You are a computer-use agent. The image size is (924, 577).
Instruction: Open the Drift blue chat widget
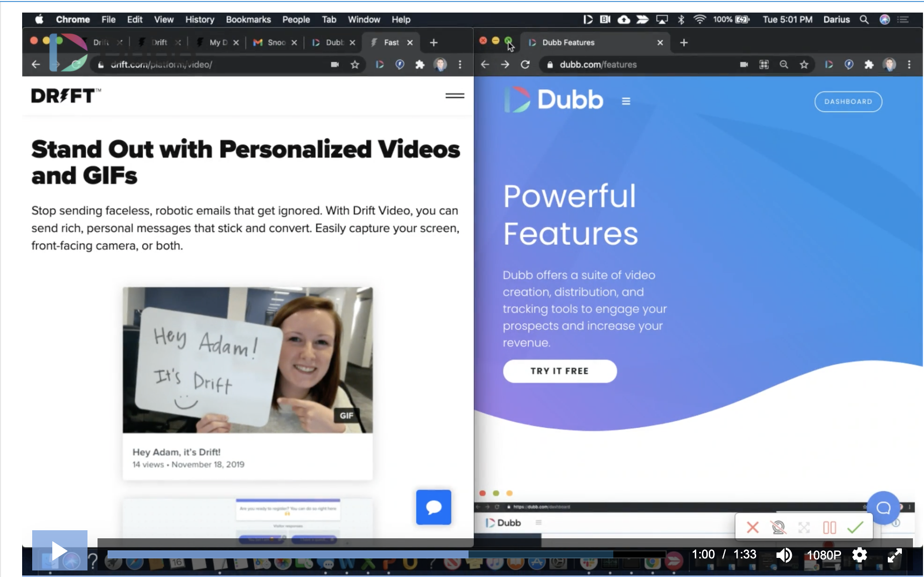tap(434, 507)
